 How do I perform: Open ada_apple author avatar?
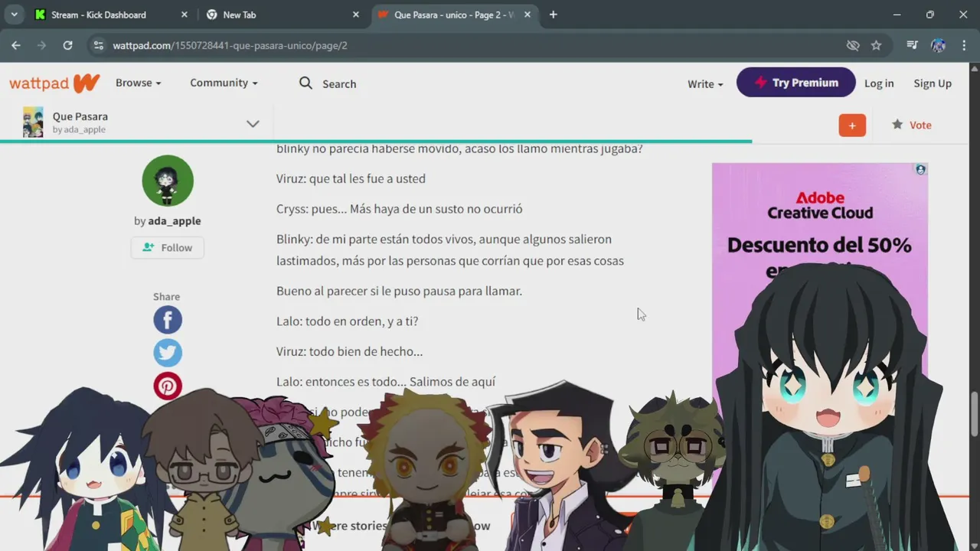[168, 181]
